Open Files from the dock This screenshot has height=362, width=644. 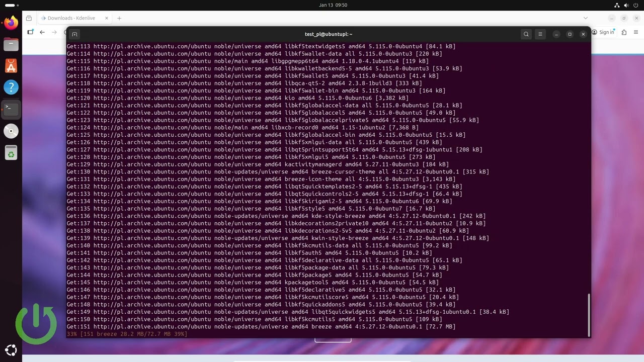click(11, 44)
